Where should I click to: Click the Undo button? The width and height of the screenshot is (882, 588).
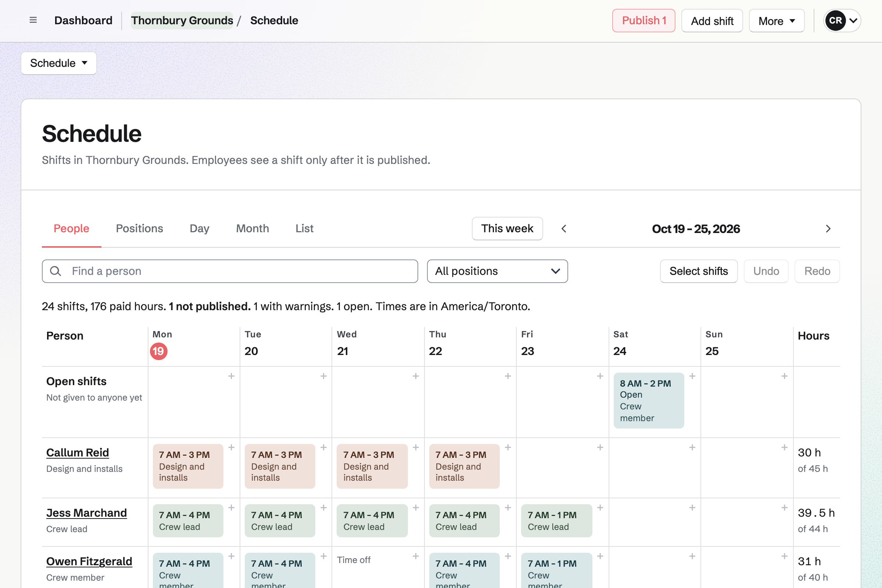tap(766, 271)
